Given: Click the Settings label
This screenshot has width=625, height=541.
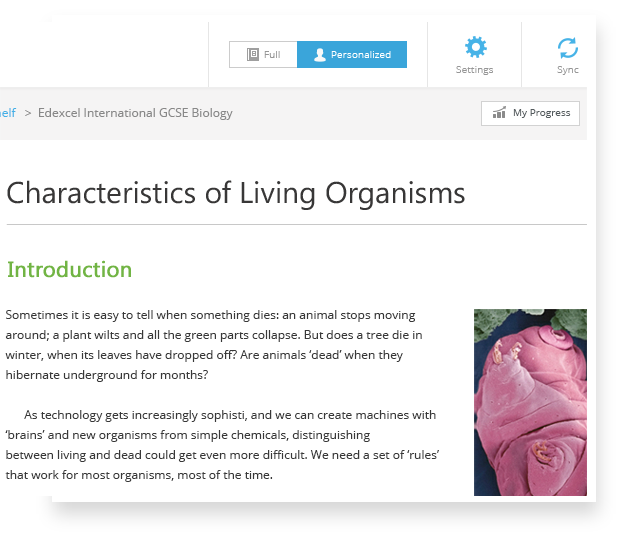Looking at the screenshot, I should tap(474, 70).
